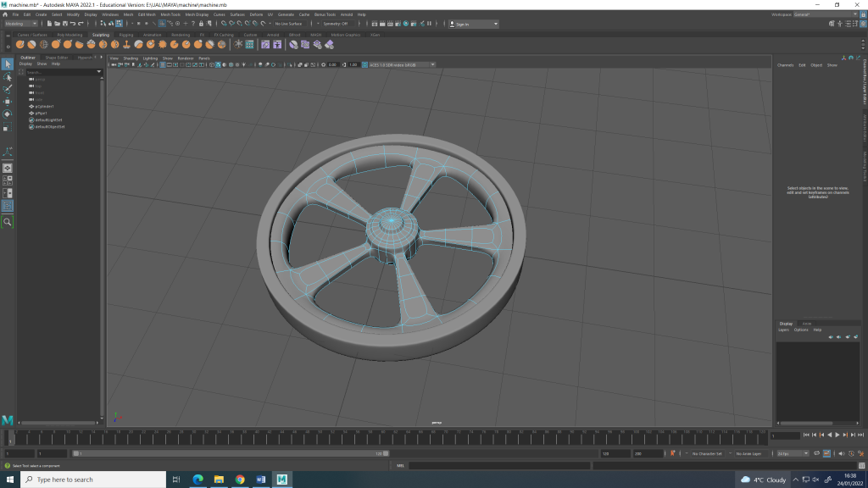The image size is (868, 488).
Task: Toggle the audio mute speaker icon in range bar
Action: [842, 453]
